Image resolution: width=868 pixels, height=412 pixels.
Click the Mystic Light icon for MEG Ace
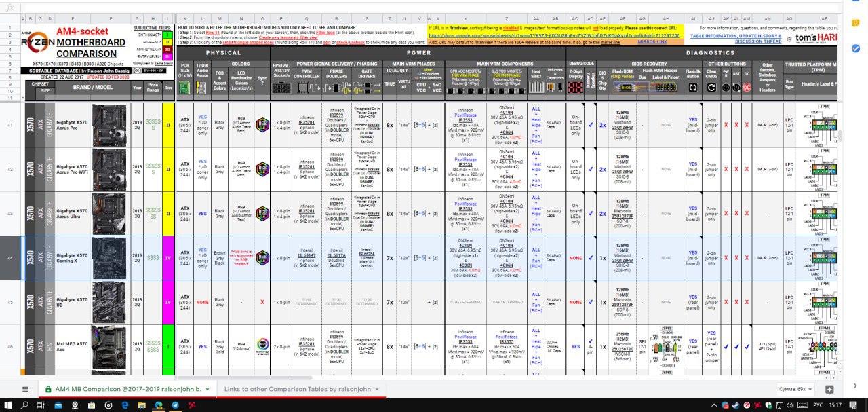[x=262, y=346]
